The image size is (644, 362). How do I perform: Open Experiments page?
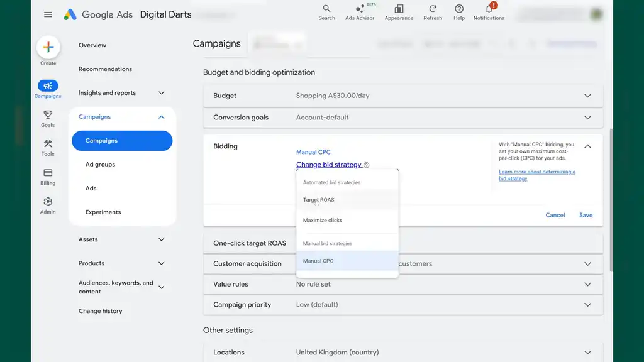(x=103, y=212)
